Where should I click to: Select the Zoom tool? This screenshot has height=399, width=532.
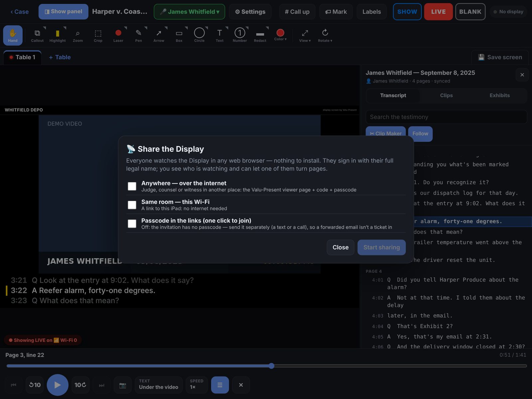click(78, 35)
